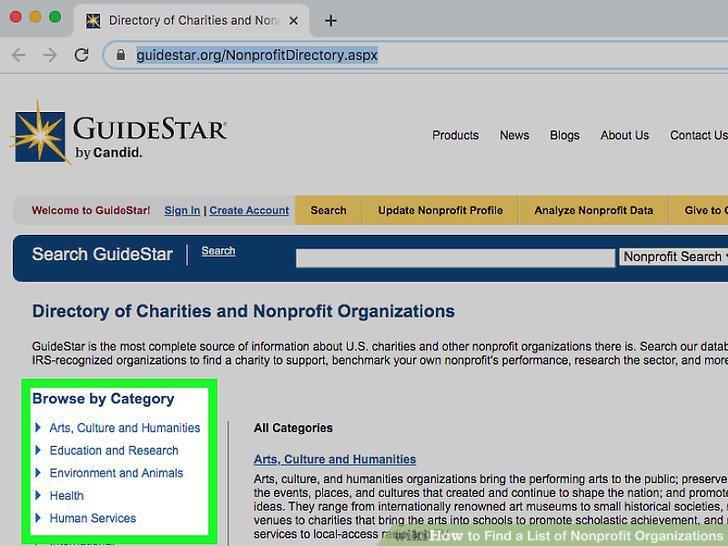Click Arts, Culture and Humanities heading link
728x546 pixels.
[x=335, y=459]
